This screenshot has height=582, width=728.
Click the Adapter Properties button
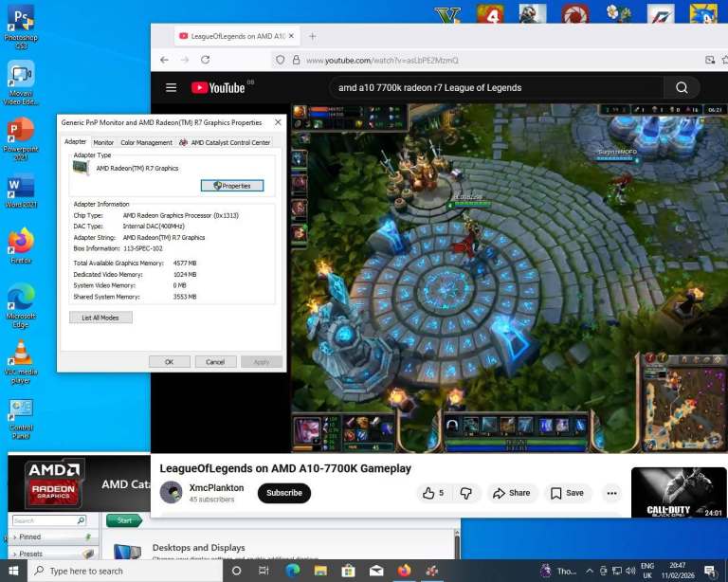pos(232,186)
